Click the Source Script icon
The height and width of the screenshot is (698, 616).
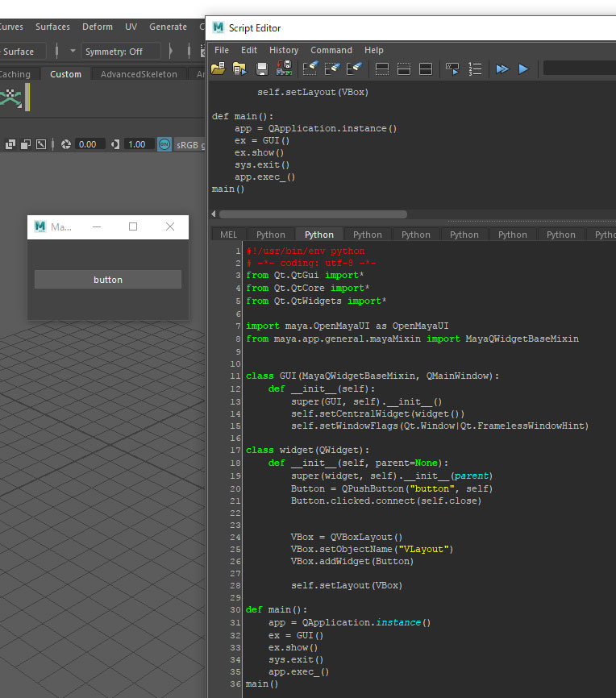point(239,69)
